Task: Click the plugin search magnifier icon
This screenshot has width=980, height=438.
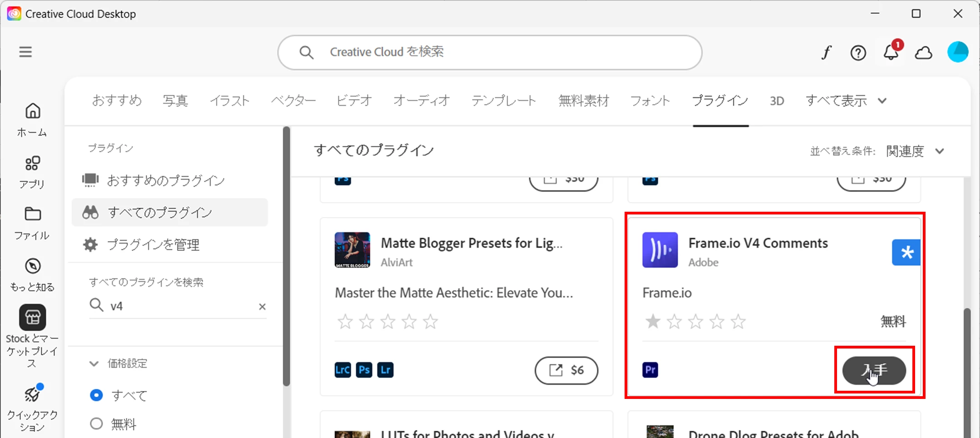Action: pos(96,305)
